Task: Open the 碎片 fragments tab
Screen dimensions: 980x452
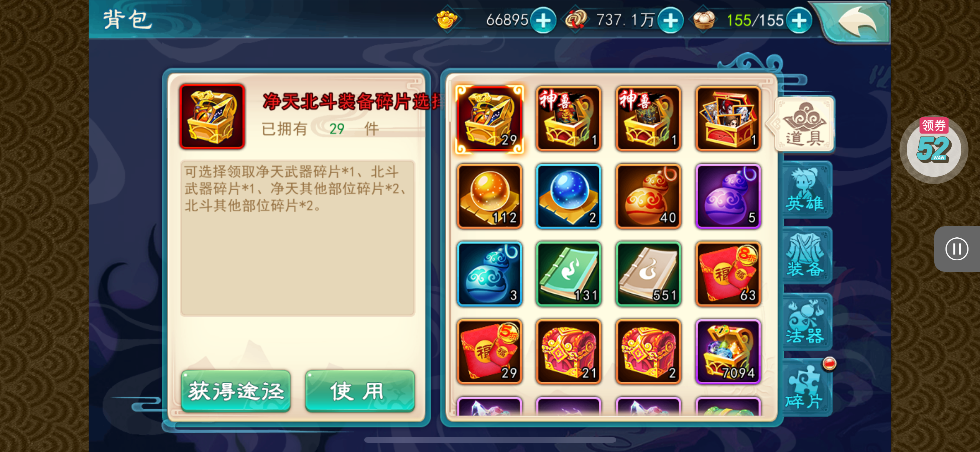Action: 806,388
